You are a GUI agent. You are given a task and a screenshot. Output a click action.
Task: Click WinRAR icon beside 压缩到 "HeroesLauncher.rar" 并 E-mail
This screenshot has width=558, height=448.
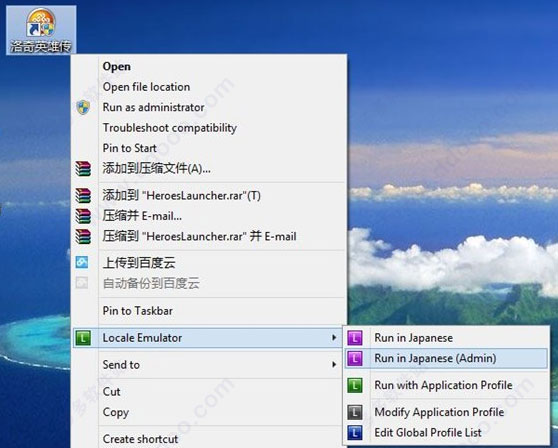click(x=83, y=236)
